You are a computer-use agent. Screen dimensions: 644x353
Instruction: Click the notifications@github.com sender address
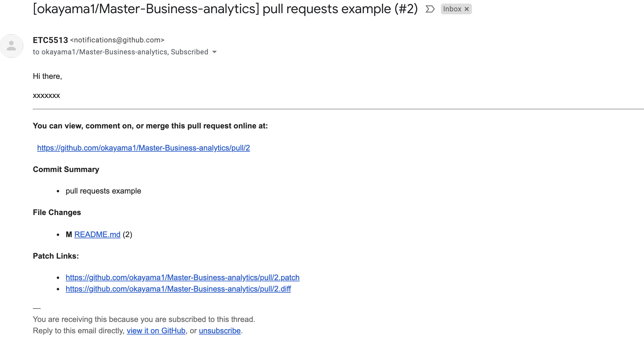[x=117, y=40]
